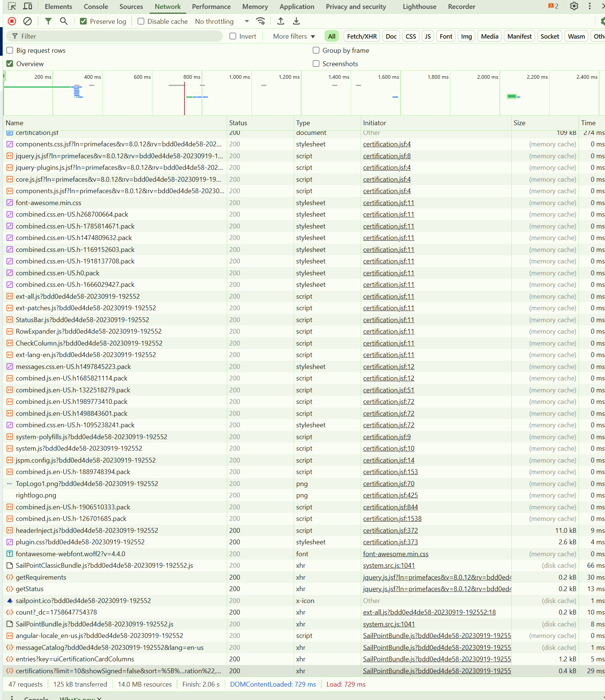Open initiator link certification.jsf:1538

[392, 519]
